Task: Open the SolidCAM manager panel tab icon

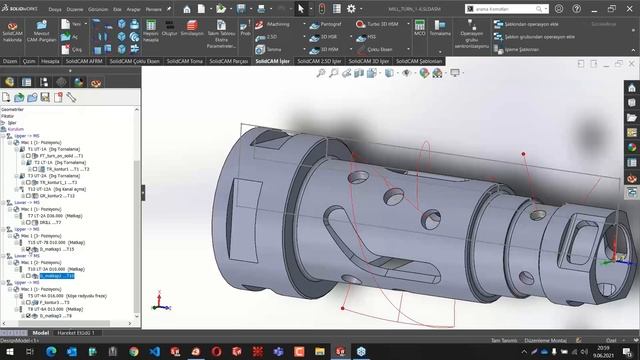Action: (x=96, y=82)
